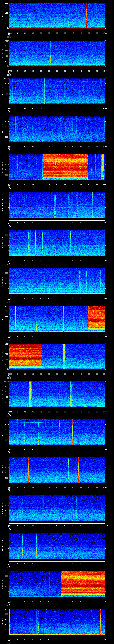This screenshot has width=114, height=644.
Task: Click the '59:00' end time label
Action: (x=105, y=488)
